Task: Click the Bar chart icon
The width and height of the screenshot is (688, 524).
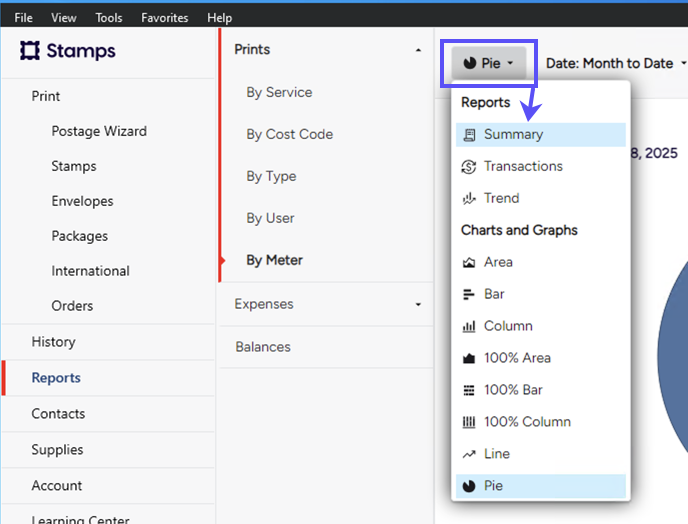Action: coord(469,294)
